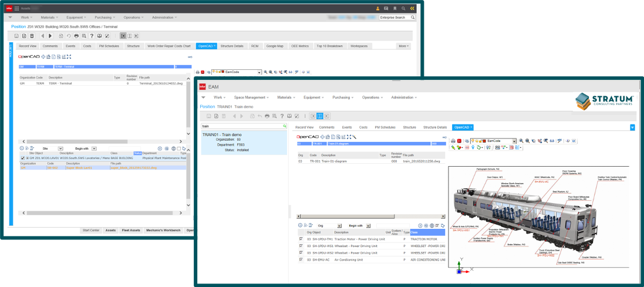Go to next record in Assets toolbar
This screenshot has width=644, height=287.
tap(51, 36)
